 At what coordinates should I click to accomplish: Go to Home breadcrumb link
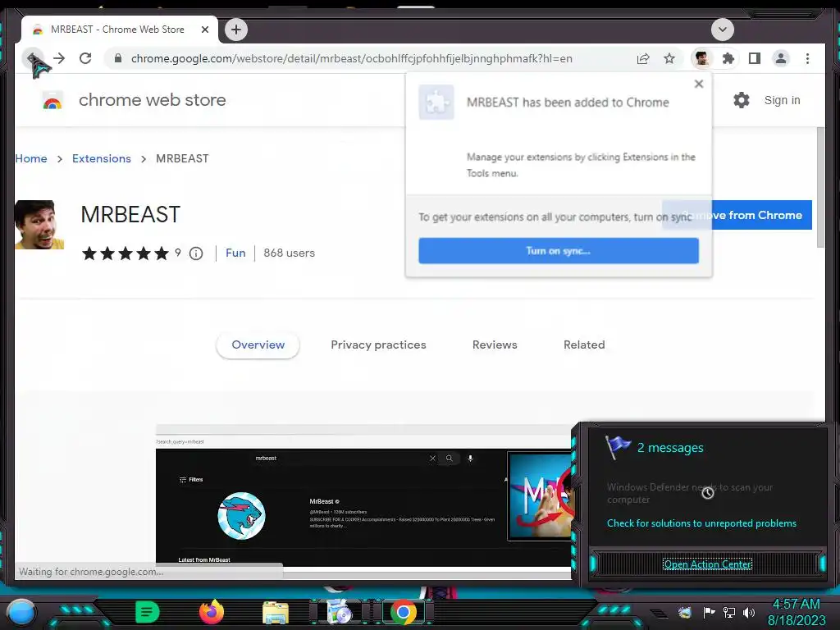31,158
